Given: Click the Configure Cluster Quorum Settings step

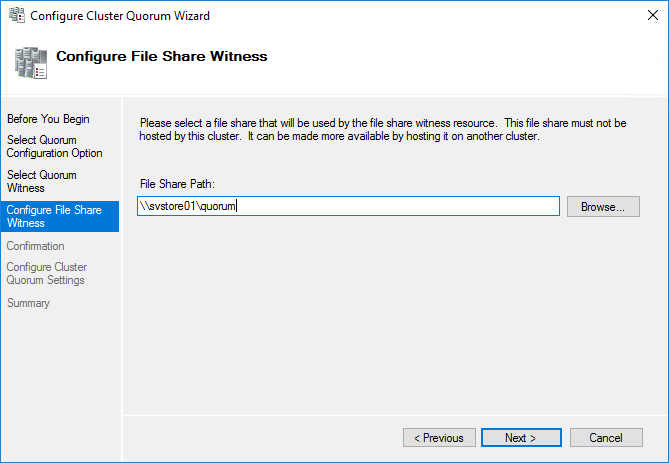Looking at the screenshot, I should pos(47,274).
